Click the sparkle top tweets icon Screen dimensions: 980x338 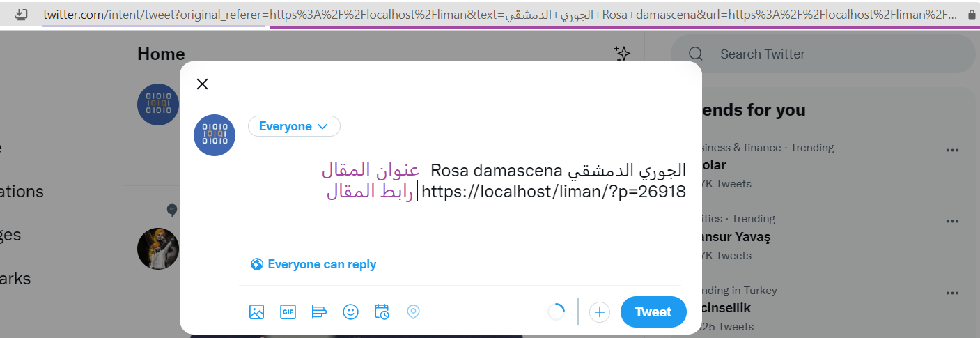point(622,54)
